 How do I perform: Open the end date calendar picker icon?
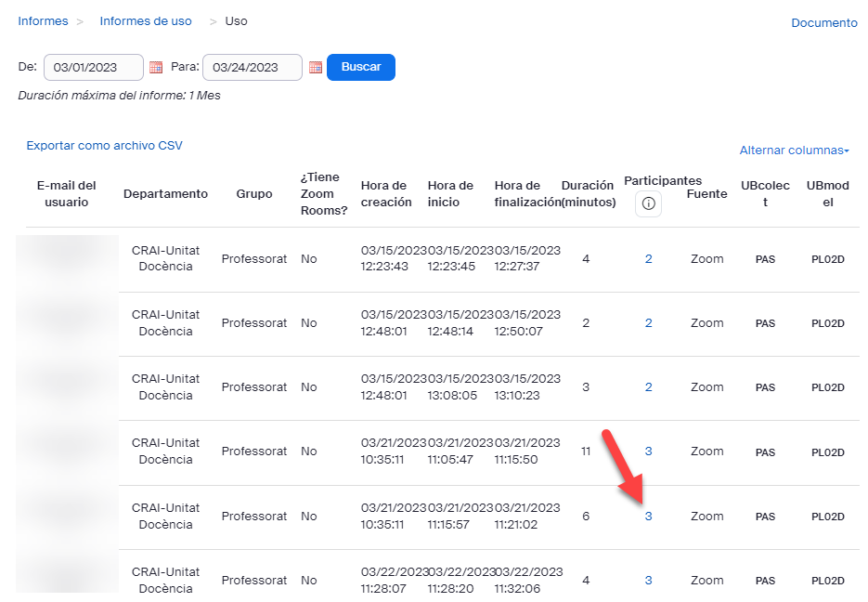tap(316, 68)
